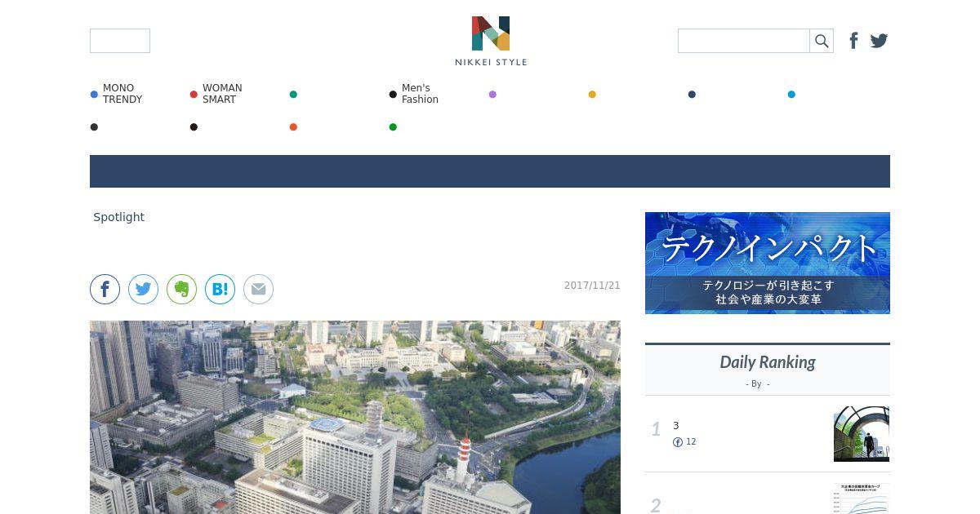Viewport: 980px width, 514px height.
Task: Open the Facebook page icon in header
Action: 853,41
